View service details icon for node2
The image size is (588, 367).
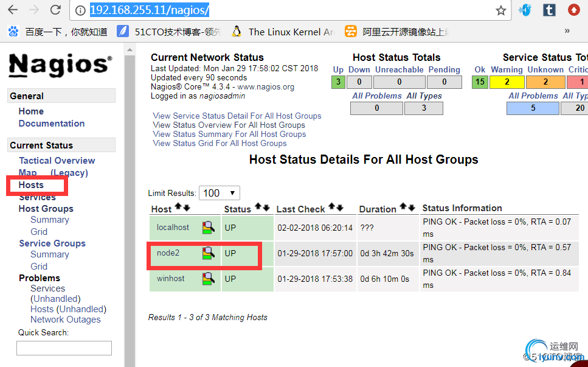click(209, 253)
